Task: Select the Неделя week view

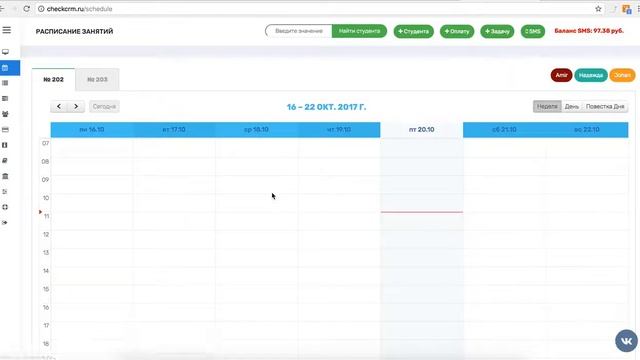Action: (x=547, y=107)
